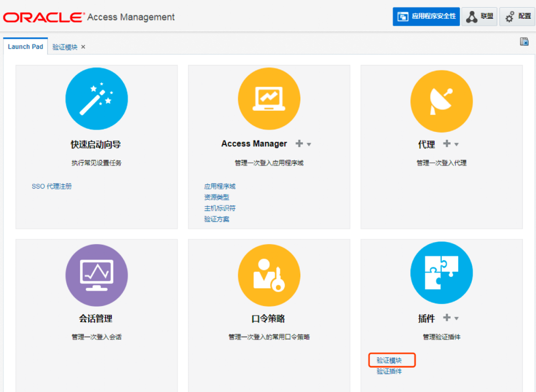
Task: Open the 验证插件 link
Action: click(x=389, y=371)
